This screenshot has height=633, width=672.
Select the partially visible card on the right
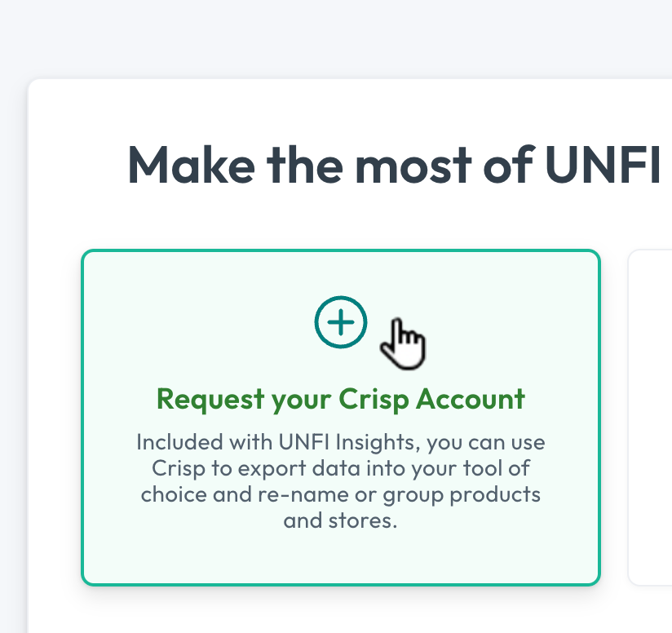coord(650,417)
